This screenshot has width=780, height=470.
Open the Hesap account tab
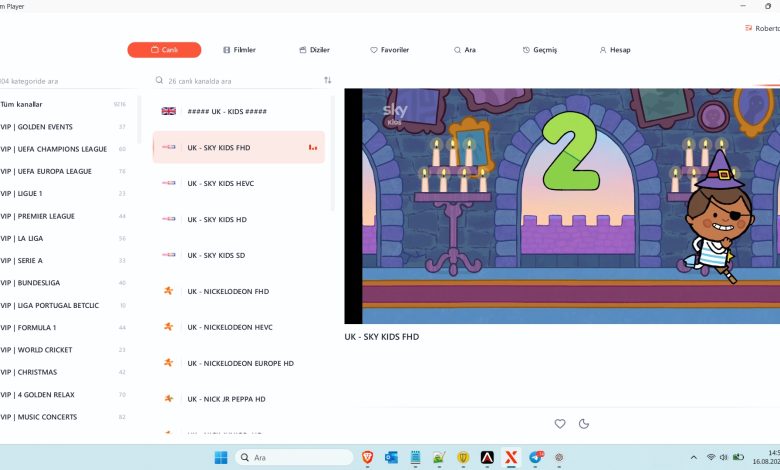[615, 50]
